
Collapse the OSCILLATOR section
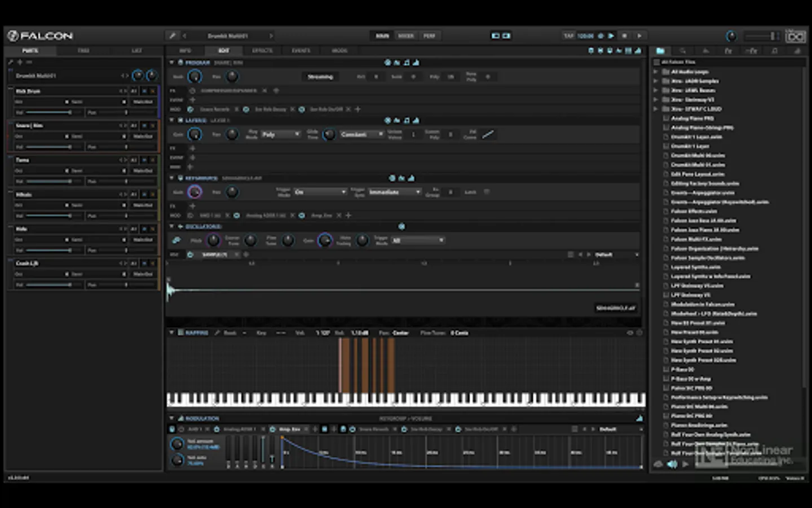pos(172,226)
